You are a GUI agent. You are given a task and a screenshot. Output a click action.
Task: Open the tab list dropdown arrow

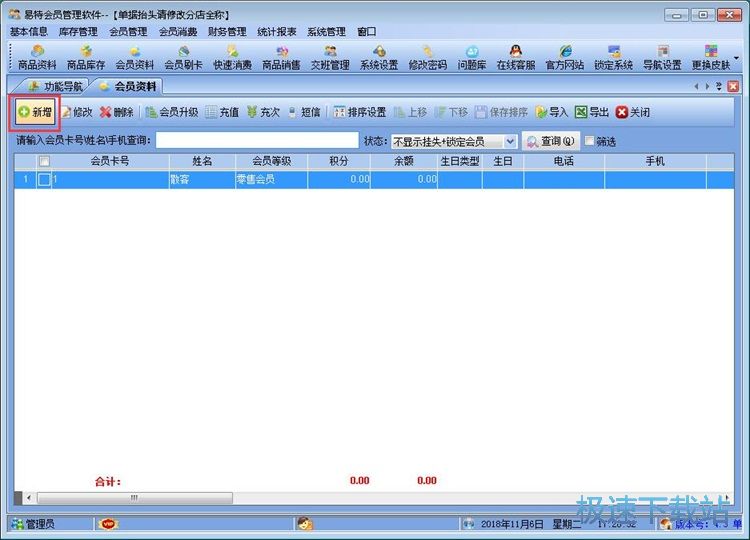[x=718, y=86]
